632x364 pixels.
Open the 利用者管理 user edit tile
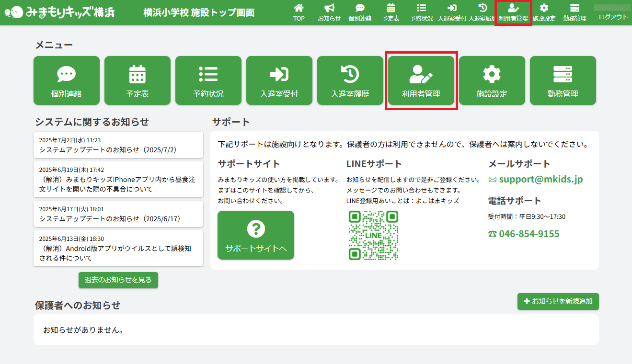[x=421, y=80]
